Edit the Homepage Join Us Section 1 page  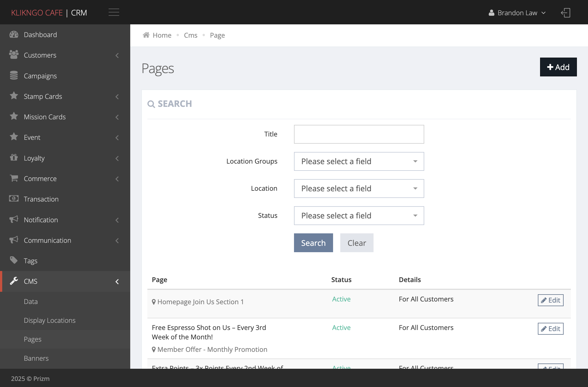pos(551,300)
